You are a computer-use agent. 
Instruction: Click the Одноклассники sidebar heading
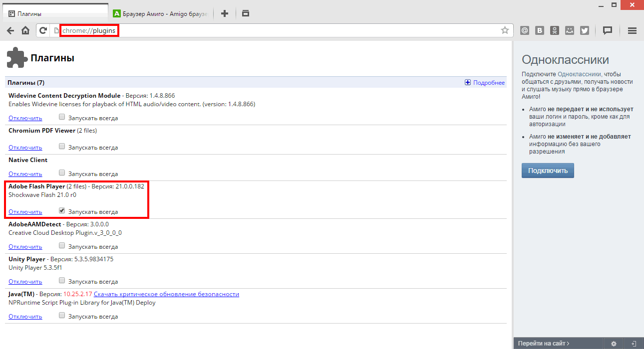click(x=565, y=60)
